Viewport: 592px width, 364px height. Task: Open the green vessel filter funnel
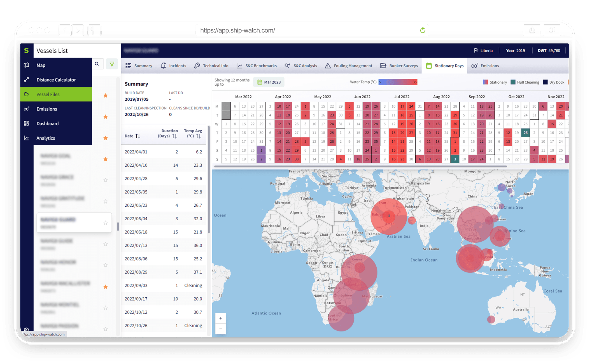coord(112,64)
